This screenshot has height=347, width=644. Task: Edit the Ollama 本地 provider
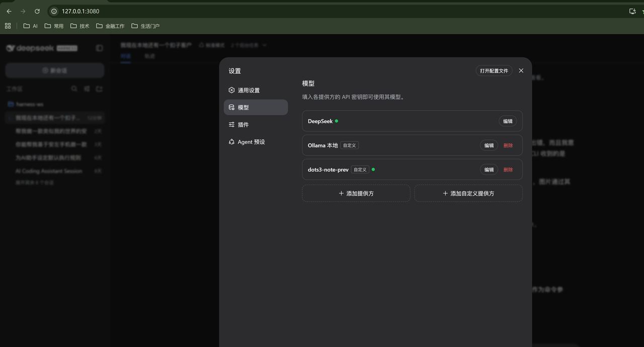[x=489, y=145]
